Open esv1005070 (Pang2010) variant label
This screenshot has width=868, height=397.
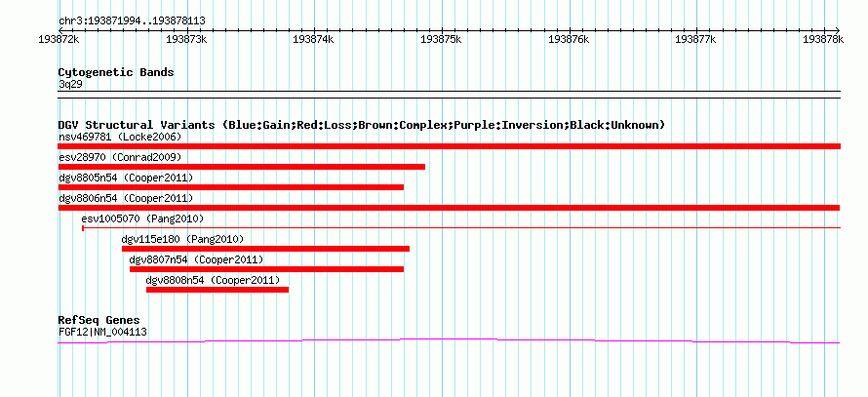[142, 218]
